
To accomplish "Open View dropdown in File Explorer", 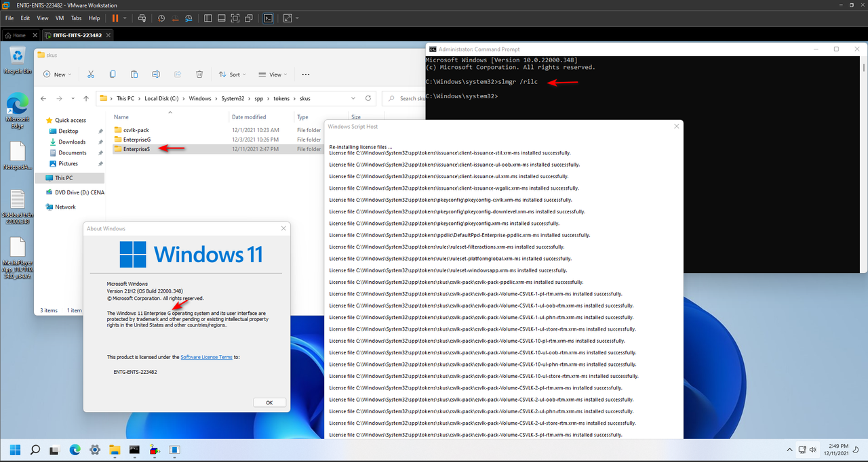I will coord(274,75).
